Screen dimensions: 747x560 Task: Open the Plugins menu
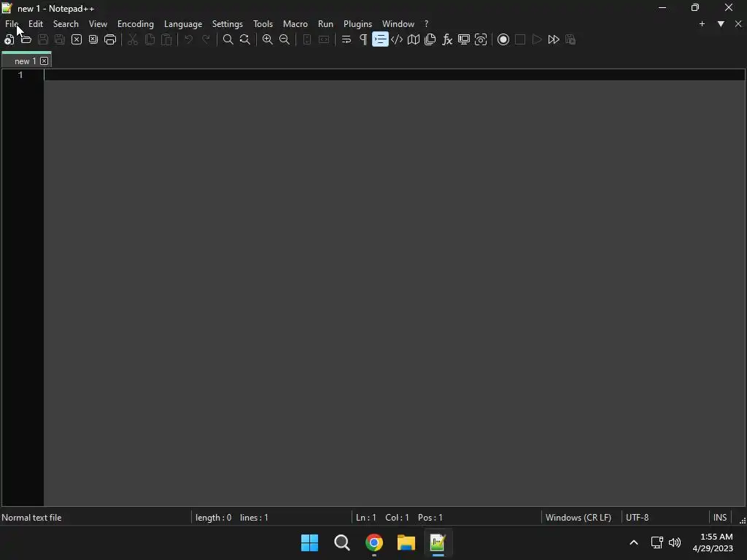pos(357,24)
